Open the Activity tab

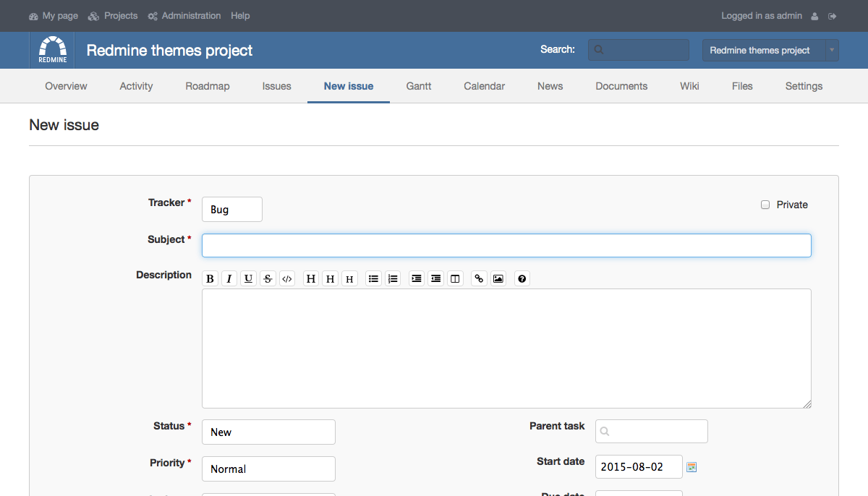tap(136, 86)
